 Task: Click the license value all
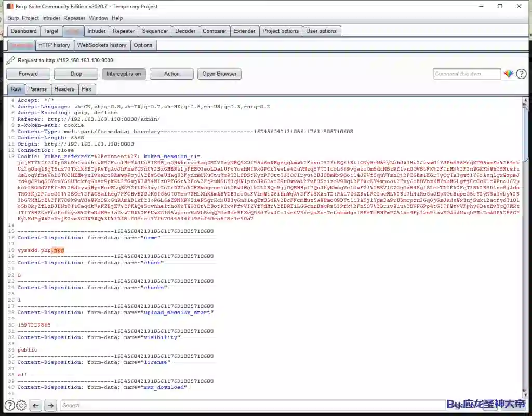pyautogui.click(x=22, y=374)
